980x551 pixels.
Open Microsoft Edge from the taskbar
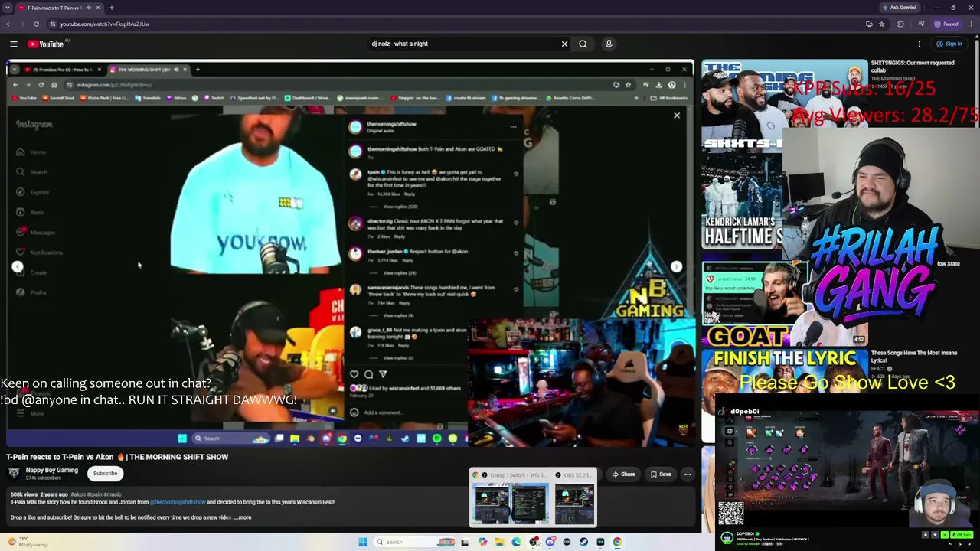click(516, 542)
